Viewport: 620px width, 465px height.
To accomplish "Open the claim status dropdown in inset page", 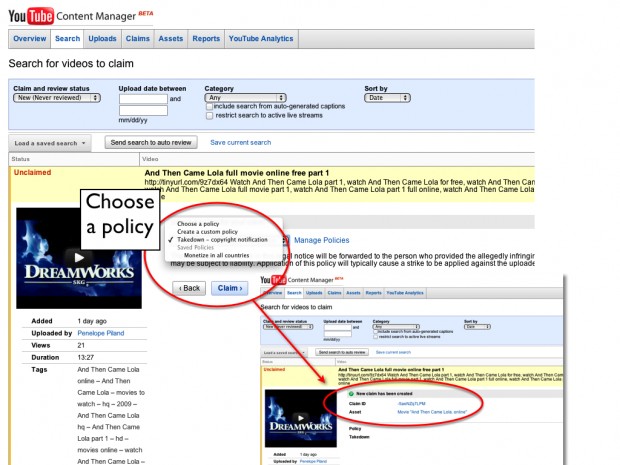I will [288, 327].
